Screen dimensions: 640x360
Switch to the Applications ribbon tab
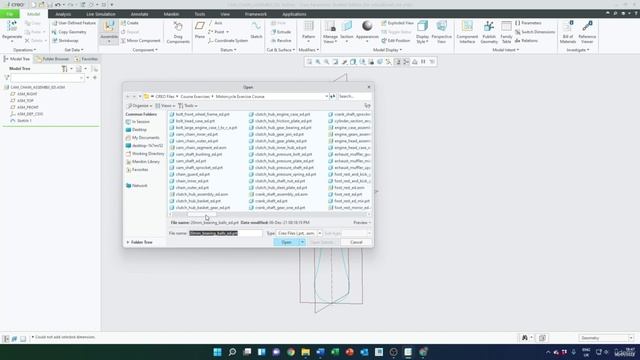(294, 14)
